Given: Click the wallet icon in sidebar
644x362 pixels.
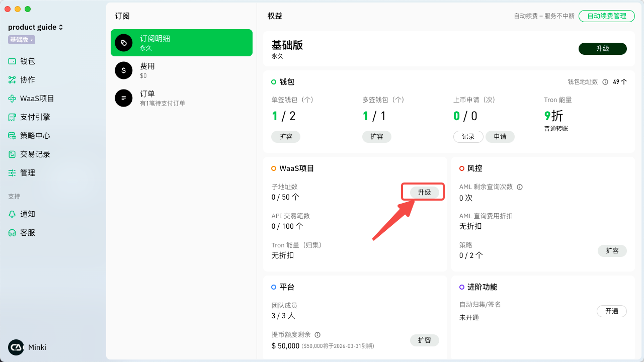Looking at the screenshot, I should click(12, 61).
